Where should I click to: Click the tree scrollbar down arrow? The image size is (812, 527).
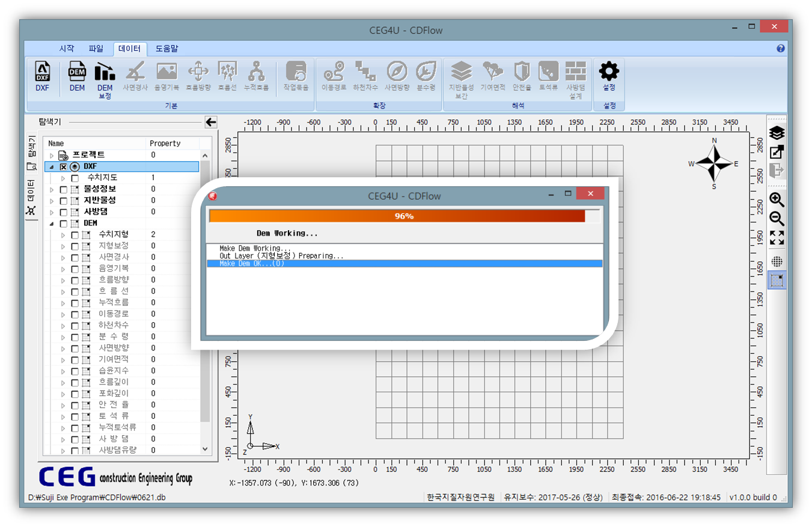pos(205,449)
